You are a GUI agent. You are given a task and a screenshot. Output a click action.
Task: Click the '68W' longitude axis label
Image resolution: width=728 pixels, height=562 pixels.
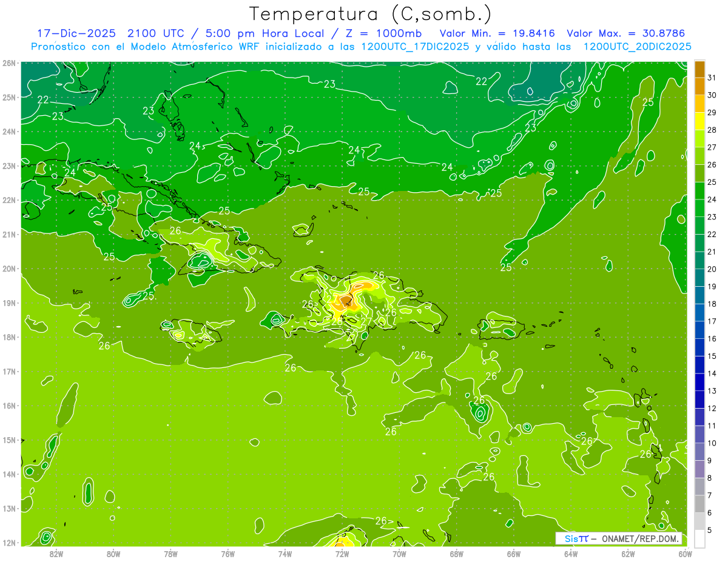point(457,553)
